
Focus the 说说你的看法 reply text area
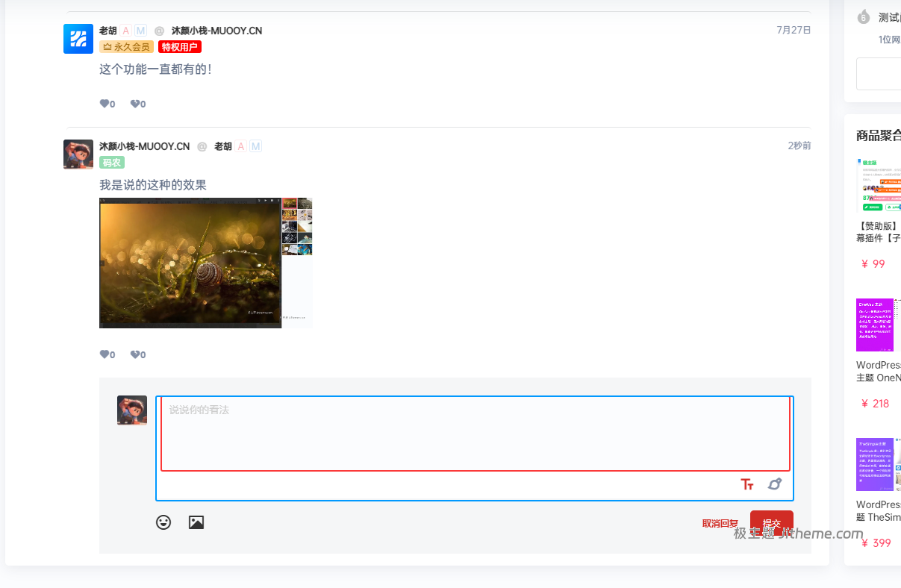coord(475,434)
